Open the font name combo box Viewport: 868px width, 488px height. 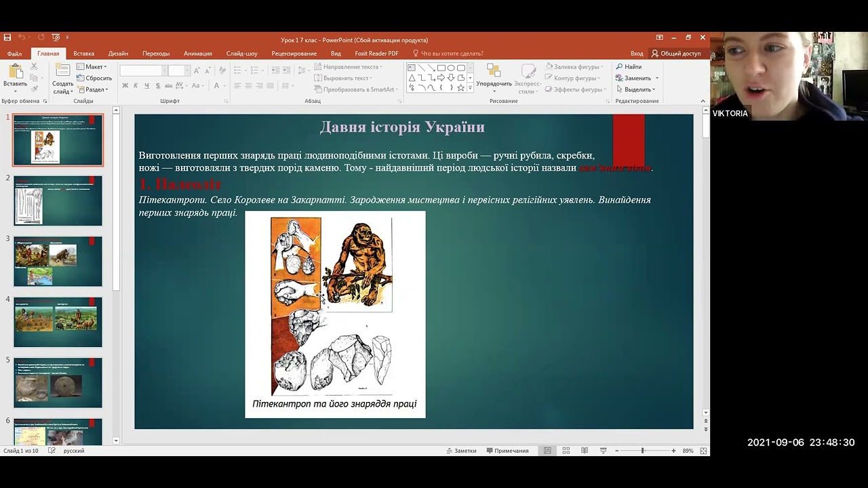(x=144, y=70)
